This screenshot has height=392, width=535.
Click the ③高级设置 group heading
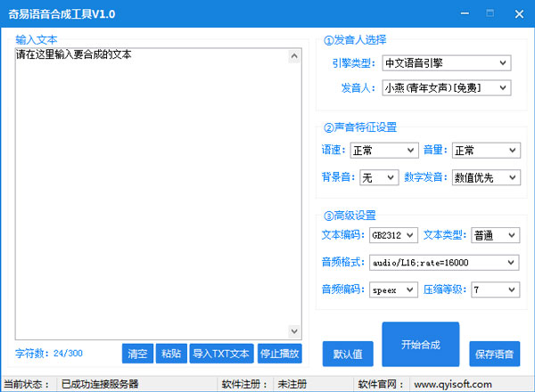click(350, 216)
